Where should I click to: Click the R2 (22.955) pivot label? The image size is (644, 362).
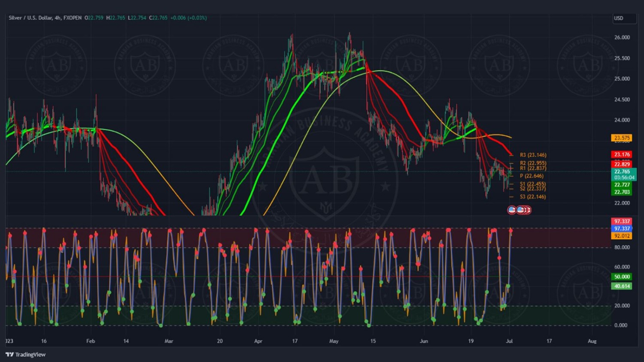coord(533,163)
